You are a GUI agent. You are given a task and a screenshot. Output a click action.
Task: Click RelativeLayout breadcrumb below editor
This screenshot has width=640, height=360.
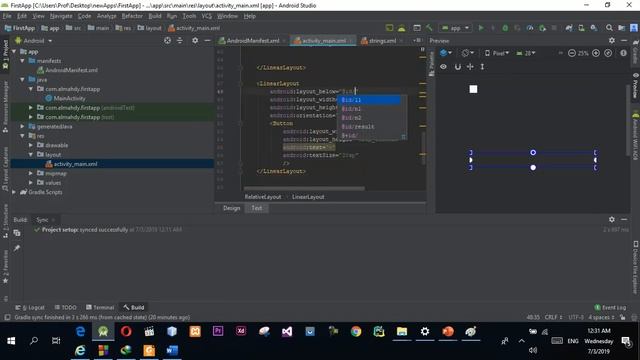tap(263, 197)
